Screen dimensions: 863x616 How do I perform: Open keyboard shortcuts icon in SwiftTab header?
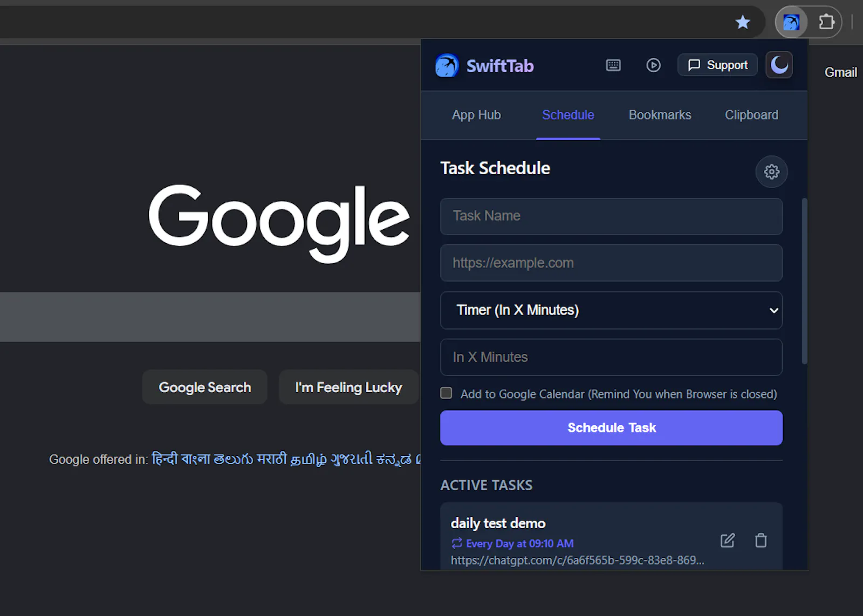613,65
